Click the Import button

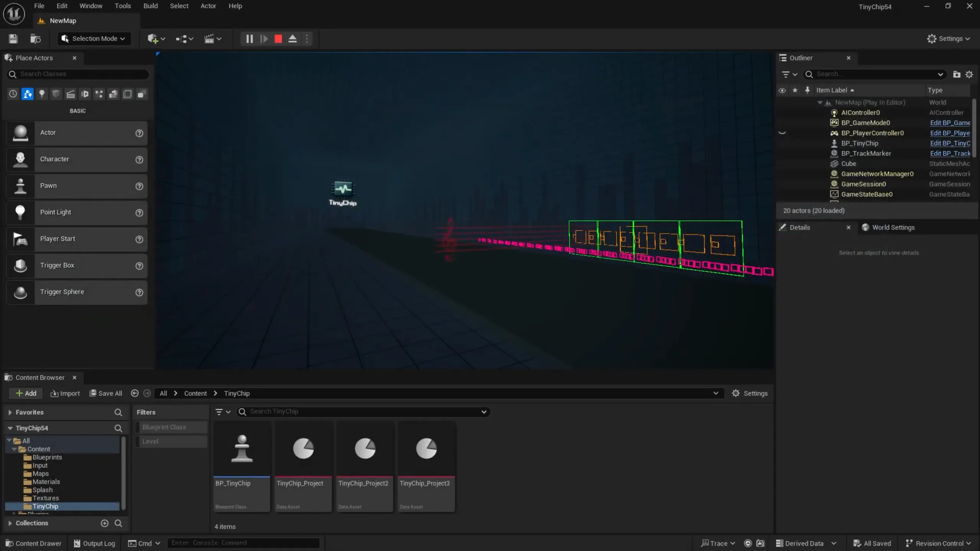point(65,393)
